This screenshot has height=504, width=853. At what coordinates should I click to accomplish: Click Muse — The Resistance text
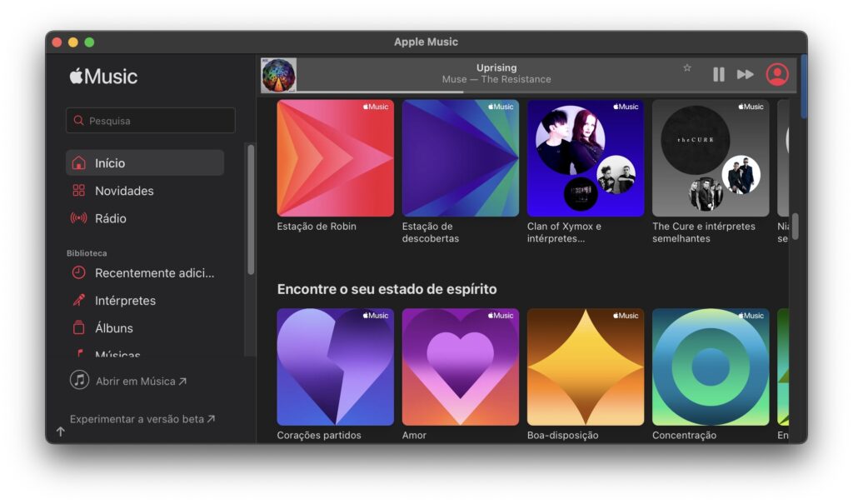coord(496,79)
